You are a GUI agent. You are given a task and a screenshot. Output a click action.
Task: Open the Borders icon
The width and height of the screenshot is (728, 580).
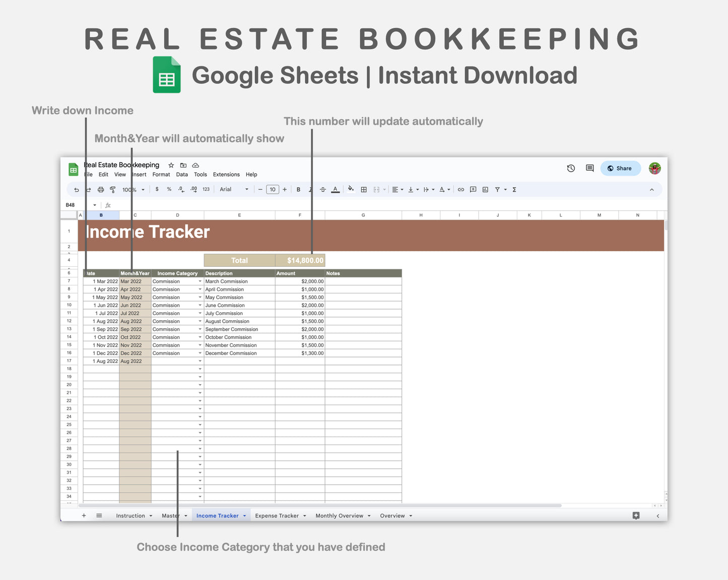point(363,189)
